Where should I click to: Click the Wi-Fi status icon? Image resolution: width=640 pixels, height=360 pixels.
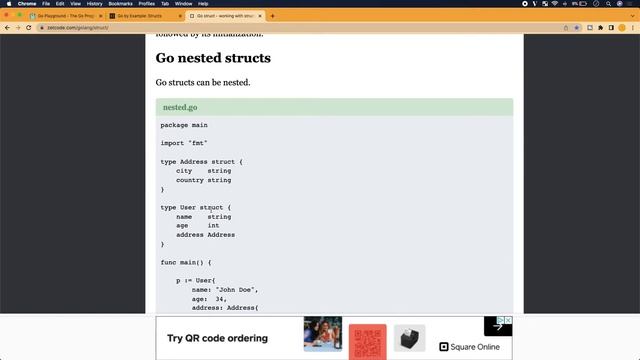click(555, 4)
